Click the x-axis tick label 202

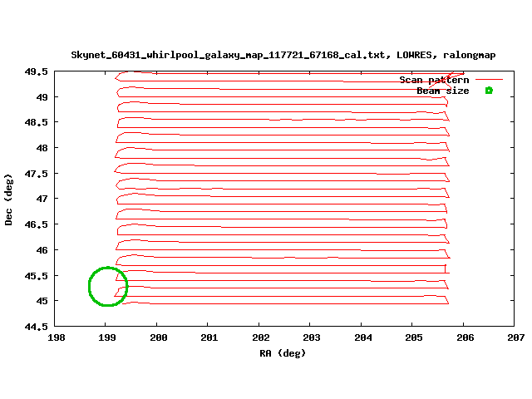(x=260, y=337)
